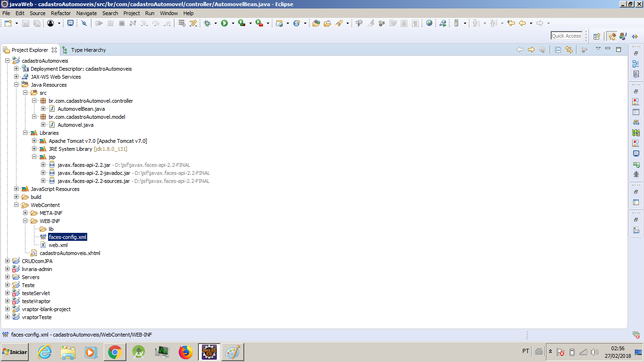This screenshot has width=644, height=362.
Task: Expand the Apache Tomcat v7.0 library
Action: tap(34, 141)
